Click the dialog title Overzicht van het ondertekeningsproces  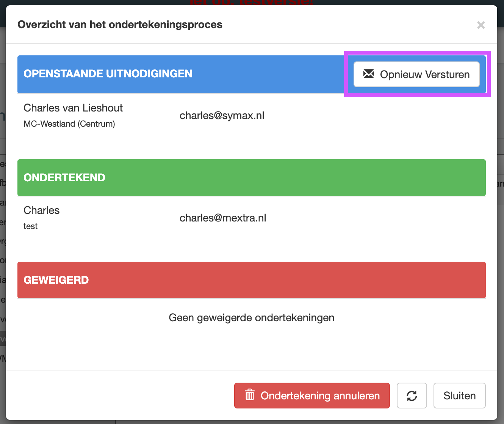pyautogui.click(x=120, y=25)
